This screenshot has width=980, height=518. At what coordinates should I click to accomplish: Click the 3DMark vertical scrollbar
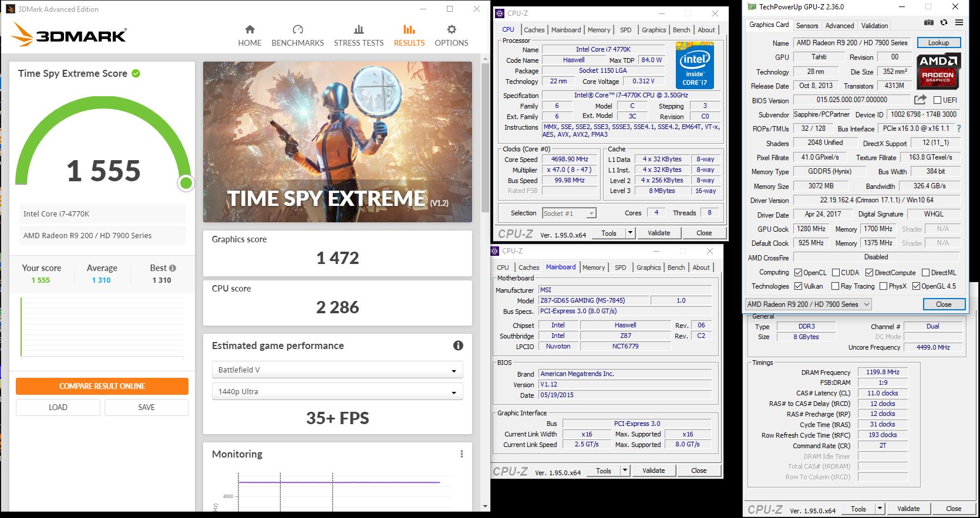(485, 138)
